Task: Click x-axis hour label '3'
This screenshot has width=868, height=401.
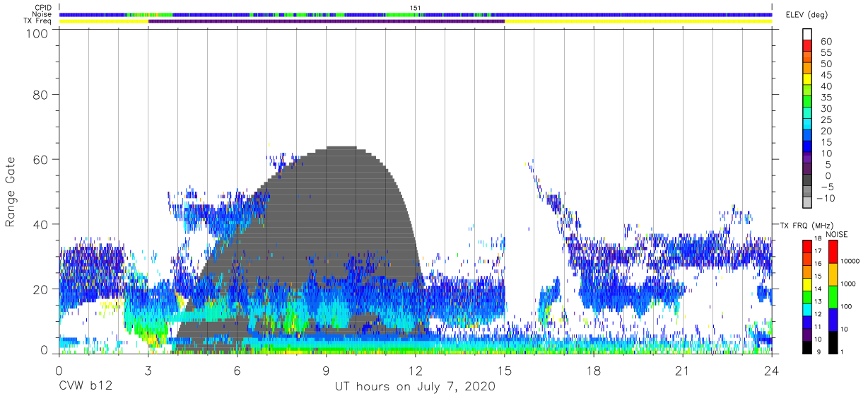Action: (x=148, y=370)
